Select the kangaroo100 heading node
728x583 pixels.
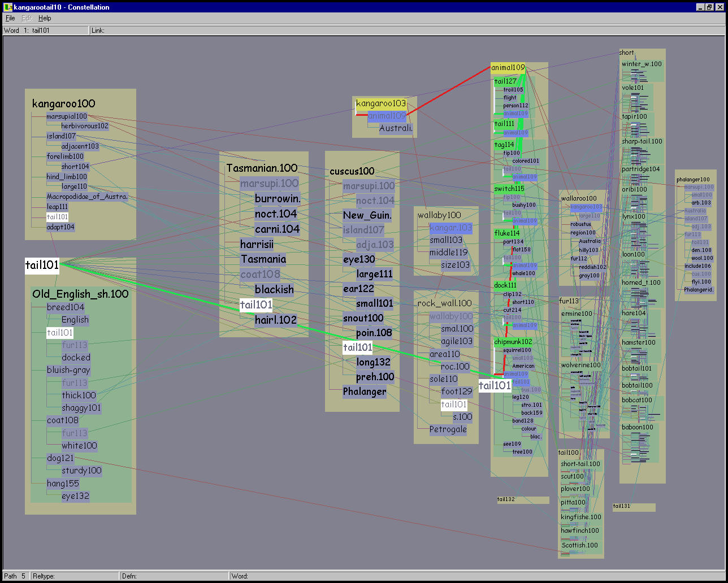(x=63, y=103)
